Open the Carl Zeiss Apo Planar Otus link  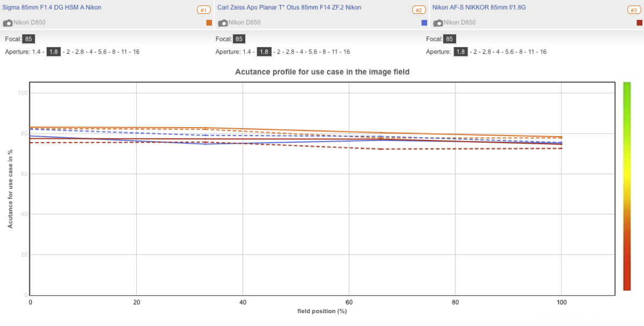(289, 8)
